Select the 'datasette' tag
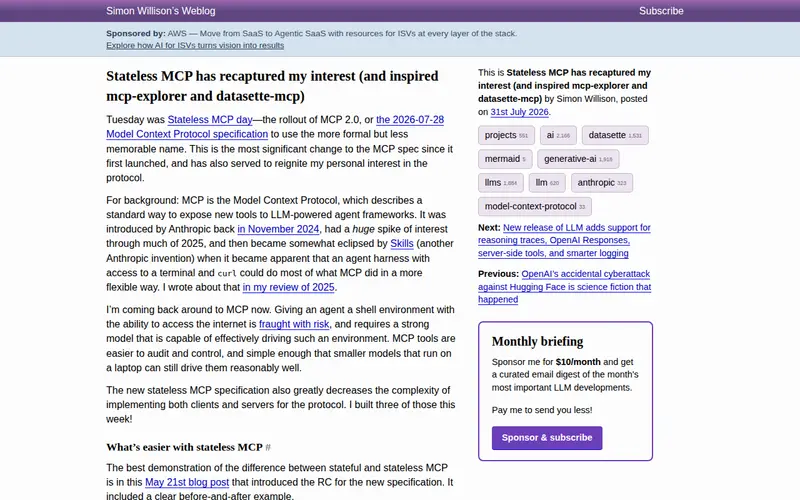The height and width of the screenshot is (500, 800). (x=615, y=135)
